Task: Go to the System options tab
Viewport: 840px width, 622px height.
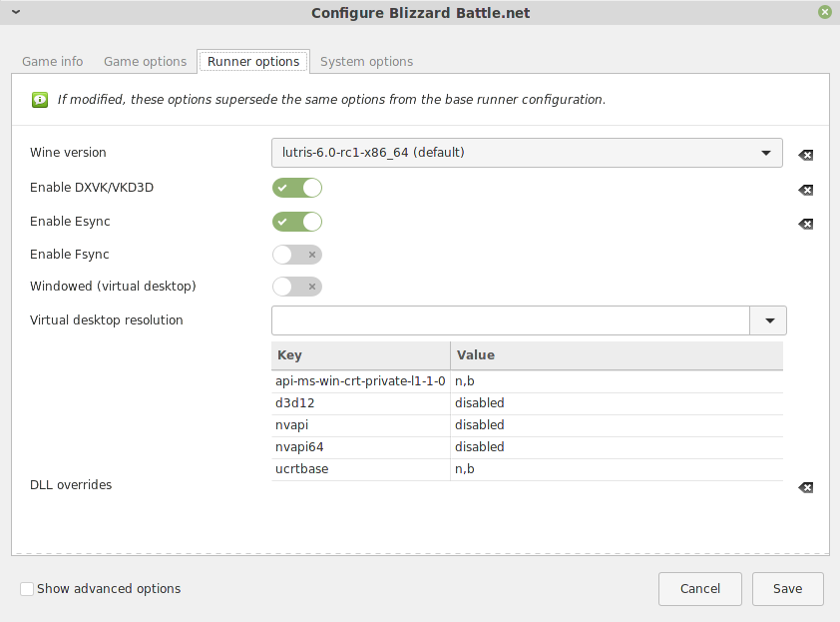Action: (366, 62)
